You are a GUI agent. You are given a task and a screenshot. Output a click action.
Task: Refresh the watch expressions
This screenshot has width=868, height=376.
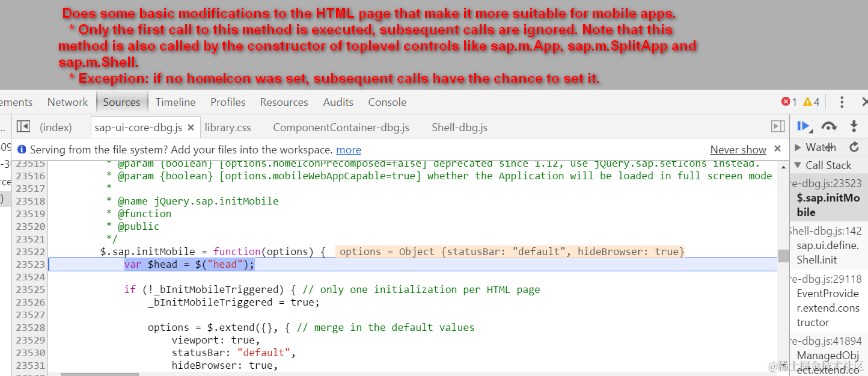(x=854, y=147)
